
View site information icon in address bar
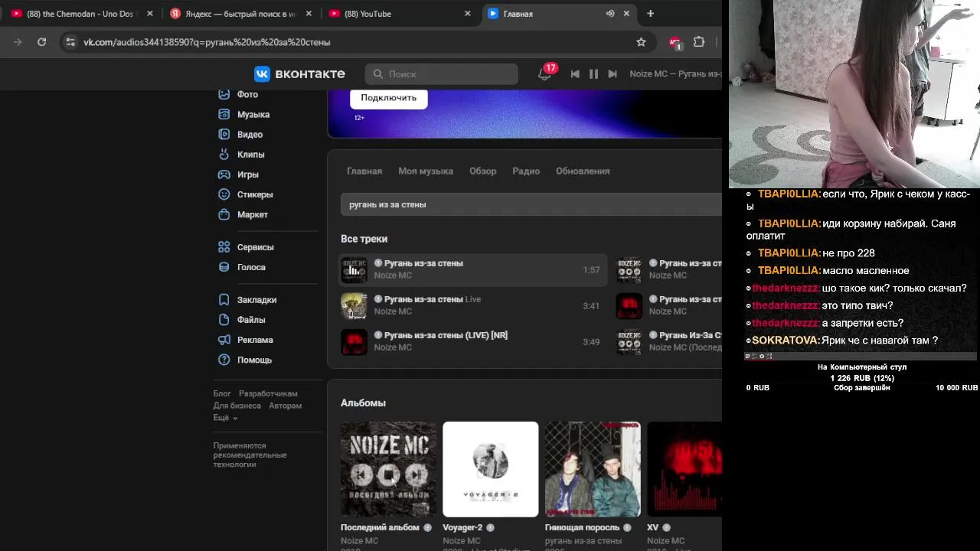coord(70,42)
